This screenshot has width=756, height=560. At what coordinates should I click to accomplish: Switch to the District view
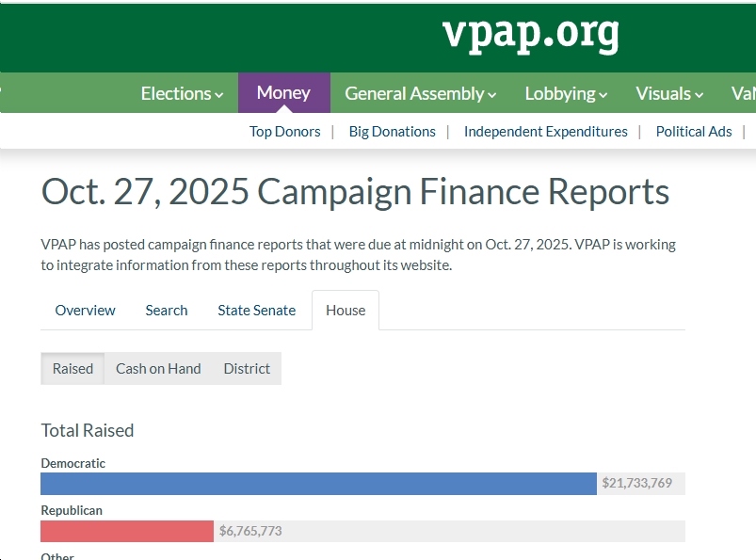pyautogui.click(x=247, y=369)
